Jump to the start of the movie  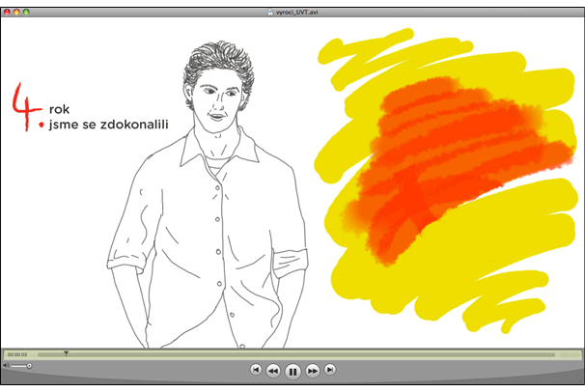[x=255, y=370]
